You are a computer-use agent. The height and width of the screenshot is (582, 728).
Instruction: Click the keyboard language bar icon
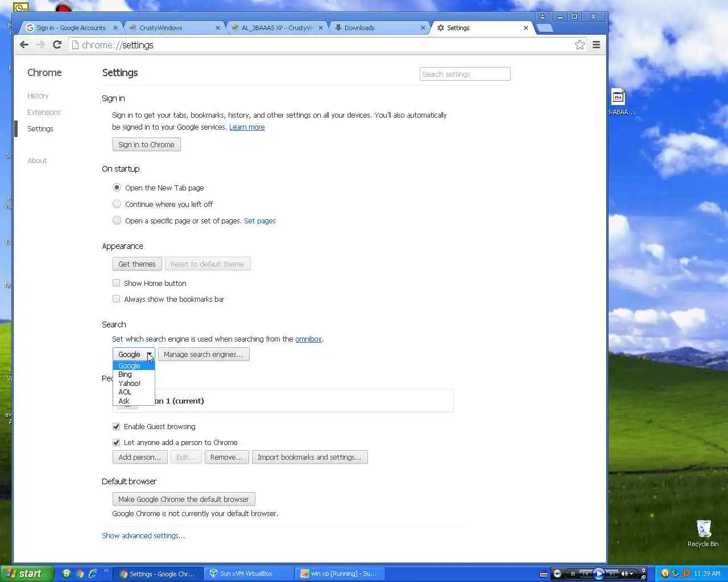click(544, 574)
